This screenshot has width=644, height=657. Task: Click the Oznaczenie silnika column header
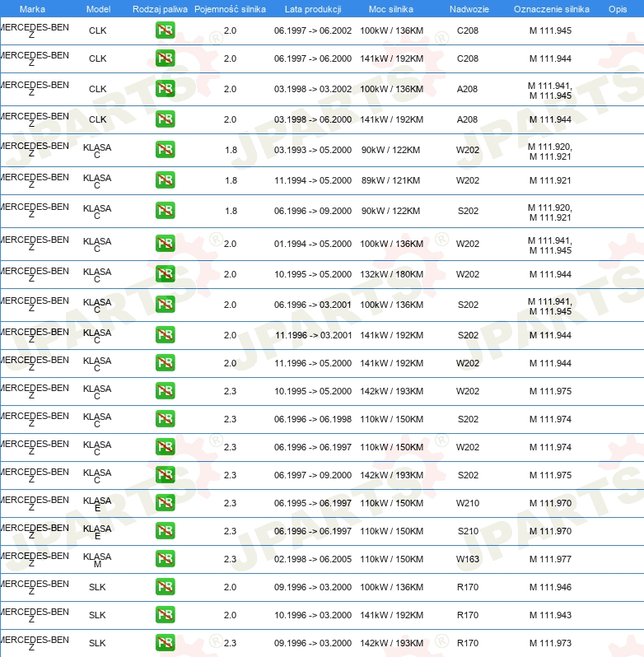551,8
